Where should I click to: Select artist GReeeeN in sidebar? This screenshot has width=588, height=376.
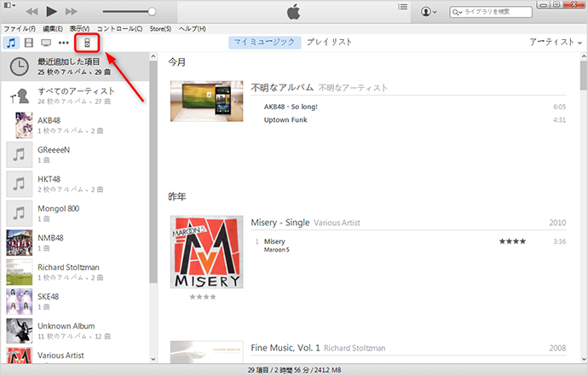tap(75, 154)
